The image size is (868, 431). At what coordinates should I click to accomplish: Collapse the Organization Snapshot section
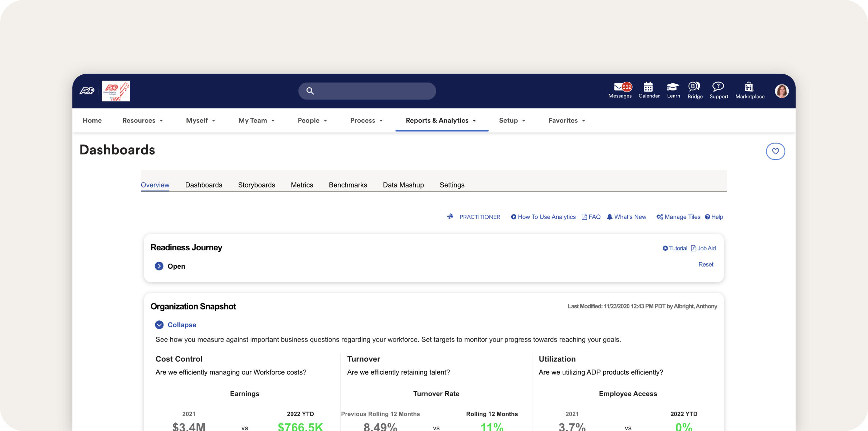(176, 325)
